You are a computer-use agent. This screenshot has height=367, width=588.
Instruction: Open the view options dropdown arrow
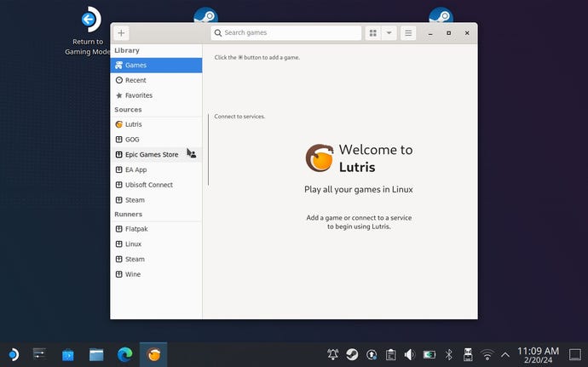click(x=389, y=33)
